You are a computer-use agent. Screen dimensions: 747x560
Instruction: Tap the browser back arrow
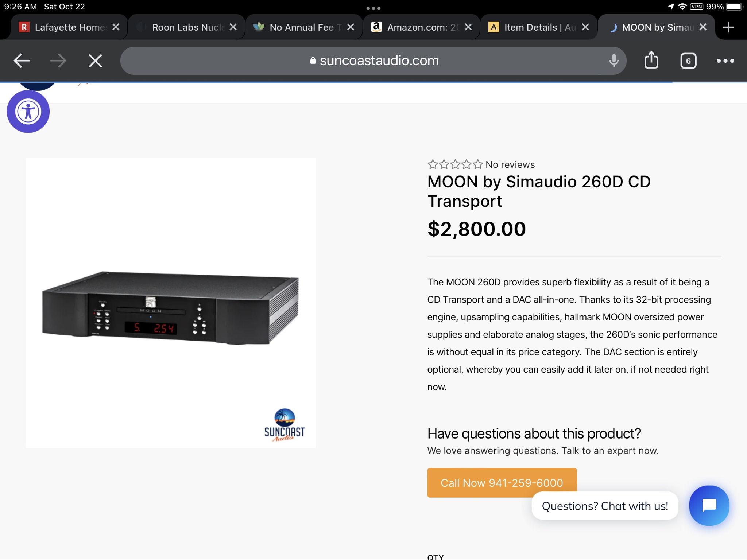(x=22, y=61)
